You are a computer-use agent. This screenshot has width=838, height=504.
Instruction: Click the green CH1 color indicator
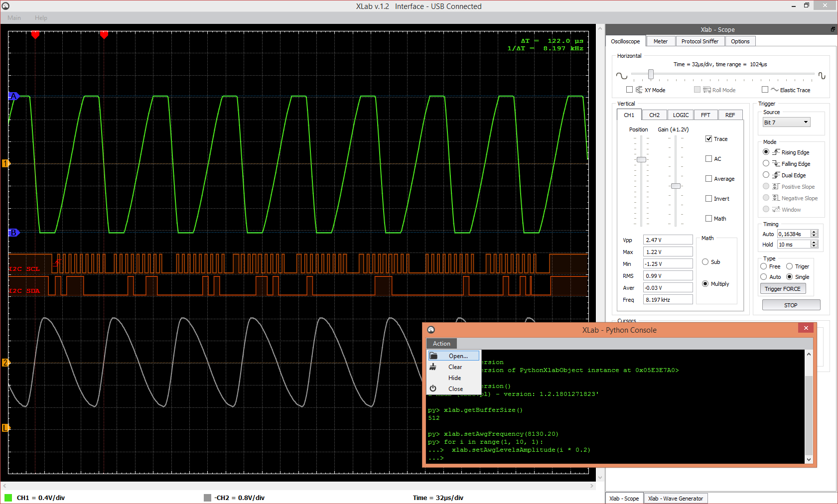click(x=8, y=498)
